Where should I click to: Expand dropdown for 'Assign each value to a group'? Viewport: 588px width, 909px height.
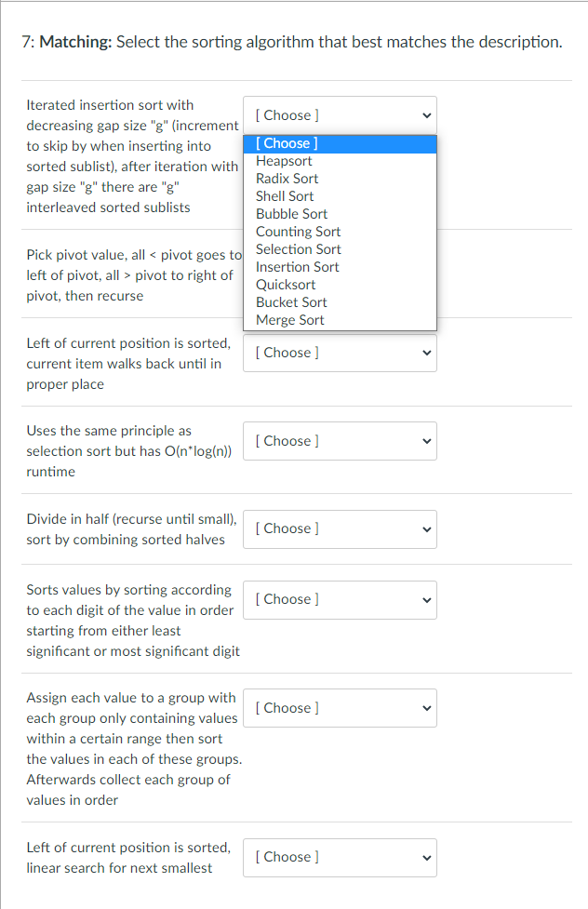tap(340, 708)
